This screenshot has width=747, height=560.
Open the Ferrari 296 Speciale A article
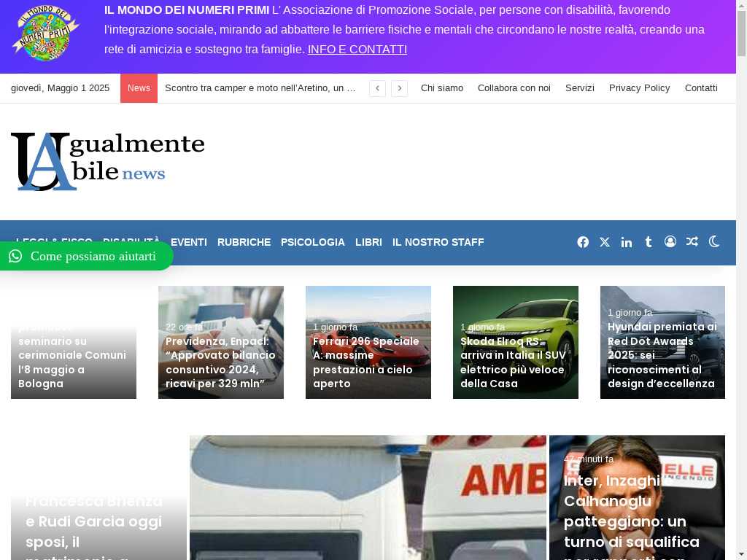(366, 362)
